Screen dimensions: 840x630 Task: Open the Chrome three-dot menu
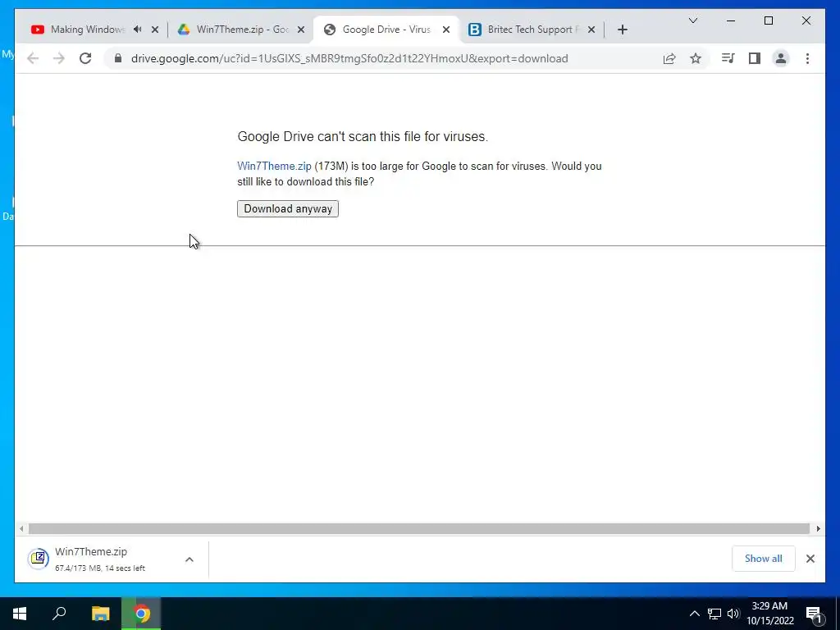[x=807, y=58]
